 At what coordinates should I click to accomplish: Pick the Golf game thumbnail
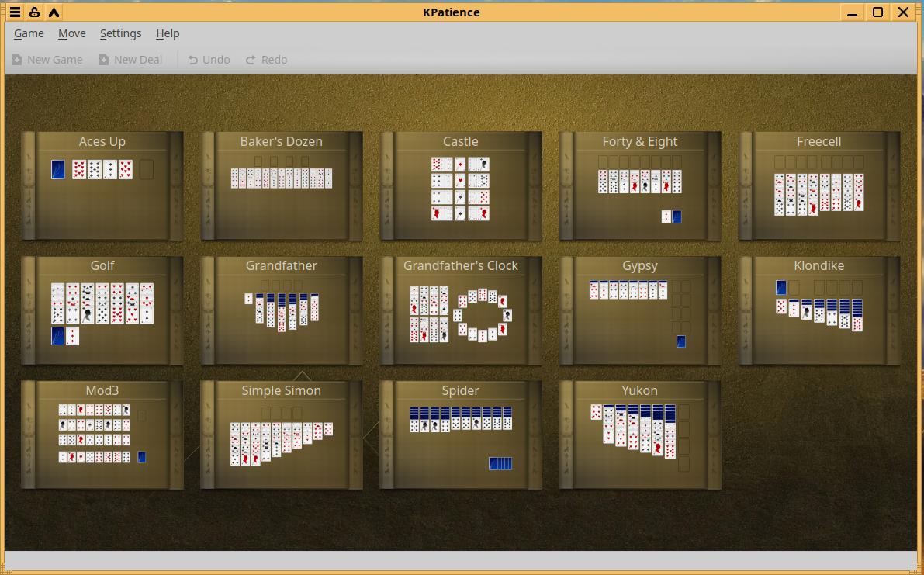coord(102,310)
